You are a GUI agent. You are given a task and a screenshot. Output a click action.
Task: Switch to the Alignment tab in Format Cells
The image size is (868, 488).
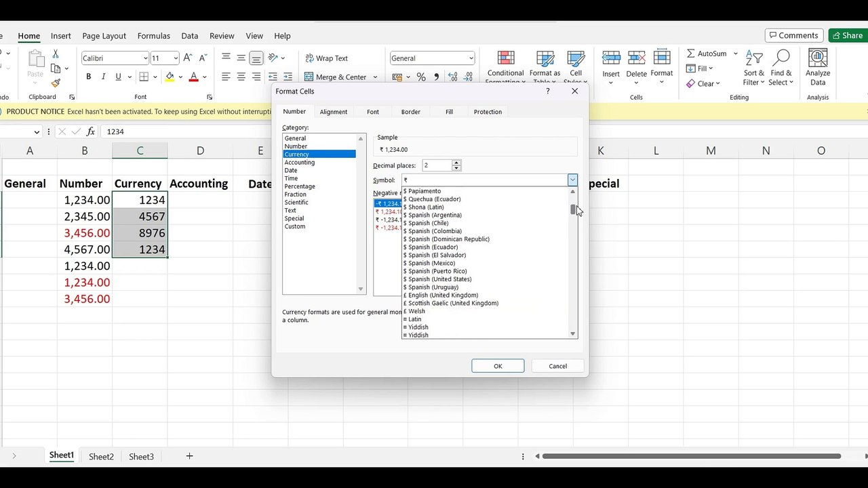[334, 112]
